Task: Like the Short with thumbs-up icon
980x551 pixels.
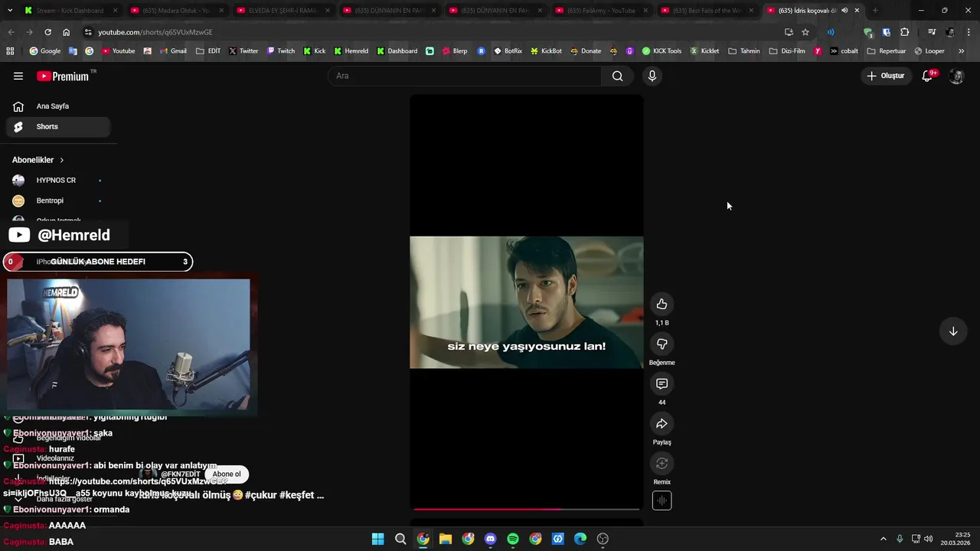Action: [x=661, y=305]
